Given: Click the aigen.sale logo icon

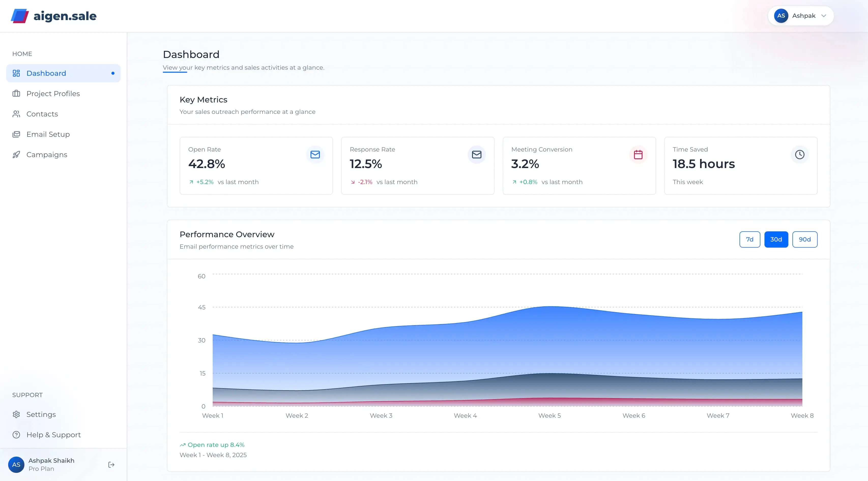Looking at the screenshot, I should coord(20,16).
